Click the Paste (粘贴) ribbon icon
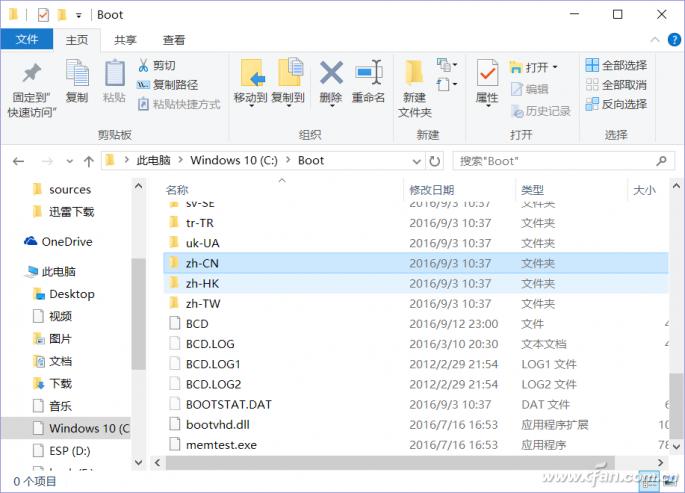Viewport: 685px width, 493px height. (x=114, y=72)
